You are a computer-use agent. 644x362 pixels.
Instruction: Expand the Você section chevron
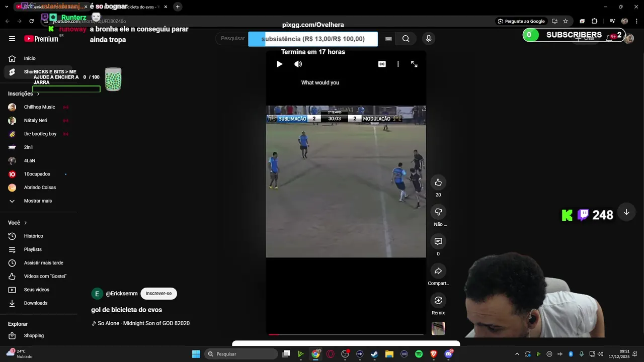(x=26, y=223)
